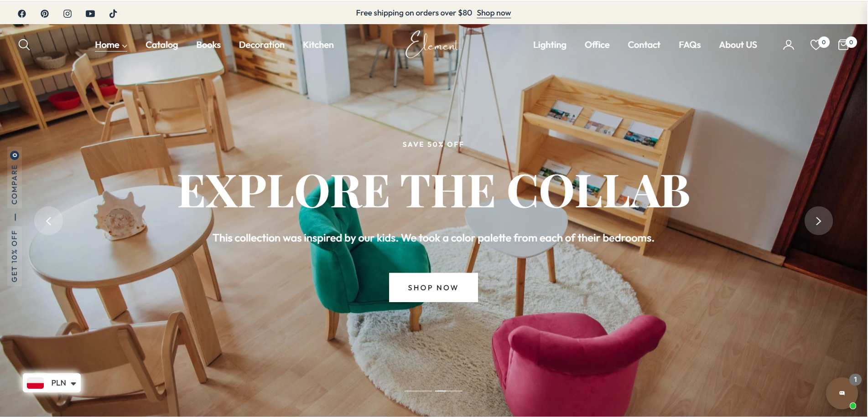Visit the Instagram profile icon

click(x=68, y=14)
